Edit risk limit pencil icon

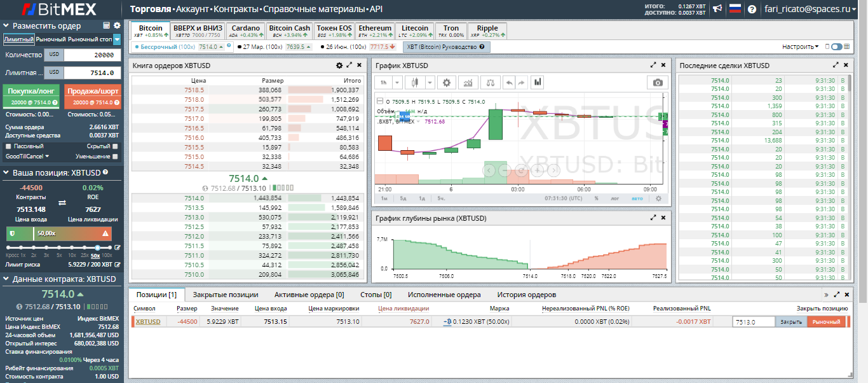pyautogui.click(x=117, y=263)
